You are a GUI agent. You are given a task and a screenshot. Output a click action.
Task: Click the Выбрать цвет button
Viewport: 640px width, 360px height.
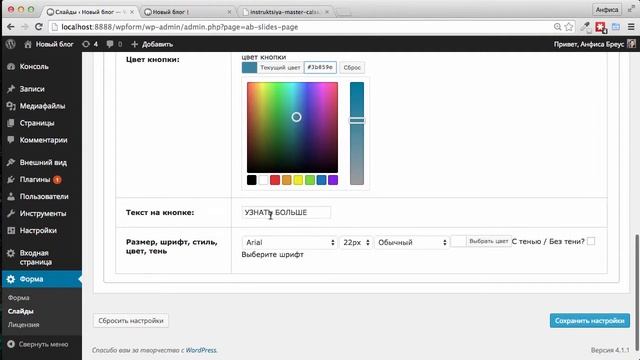(489, 241)
